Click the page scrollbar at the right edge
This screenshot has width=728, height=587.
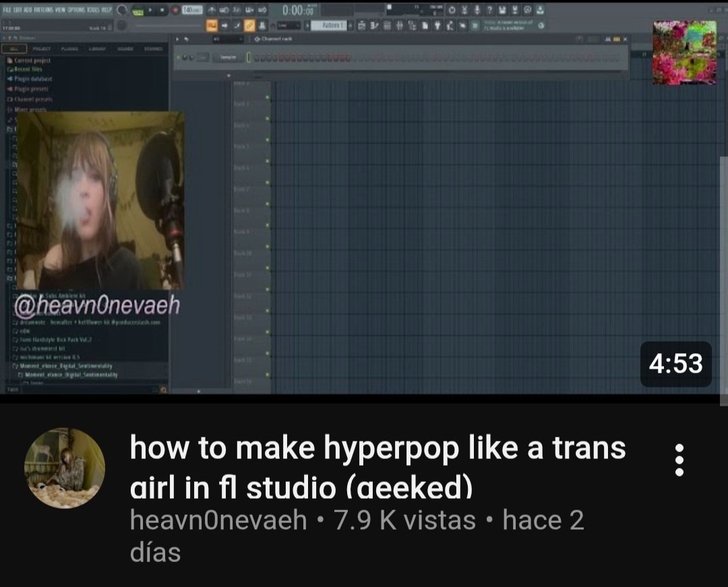point(724,281)
